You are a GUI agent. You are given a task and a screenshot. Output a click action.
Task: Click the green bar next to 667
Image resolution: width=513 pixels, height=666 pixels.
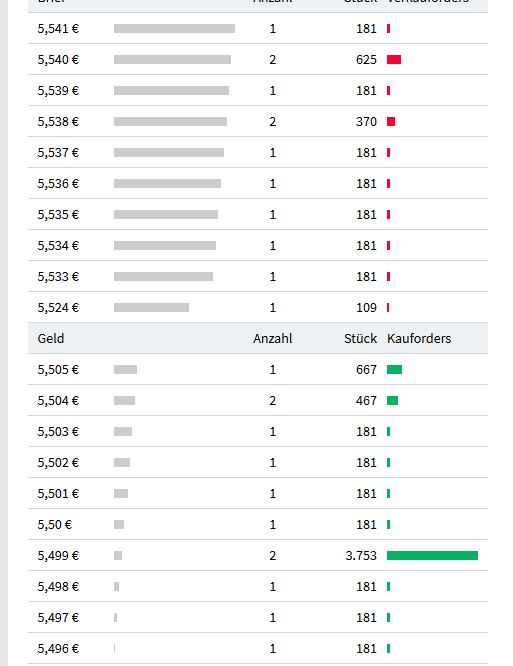tap(395, 370)
